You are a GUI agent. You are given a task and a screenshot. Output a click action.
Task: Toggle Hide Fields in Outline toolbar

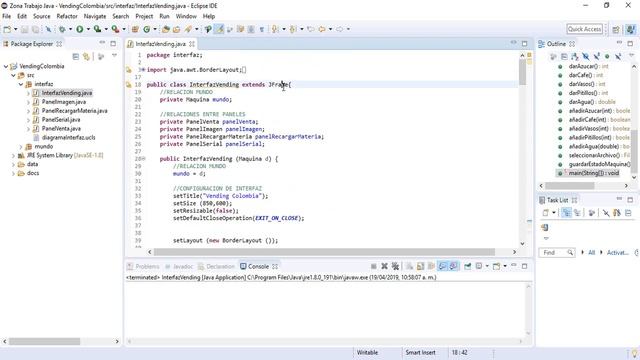coord(586,56)
